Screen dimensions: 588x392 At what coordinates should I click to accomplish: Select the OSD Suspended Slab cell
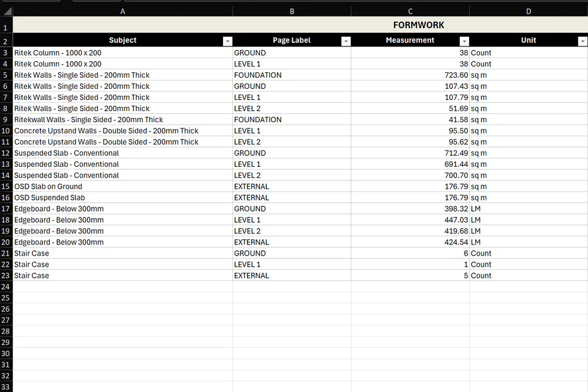click(123, 197)
